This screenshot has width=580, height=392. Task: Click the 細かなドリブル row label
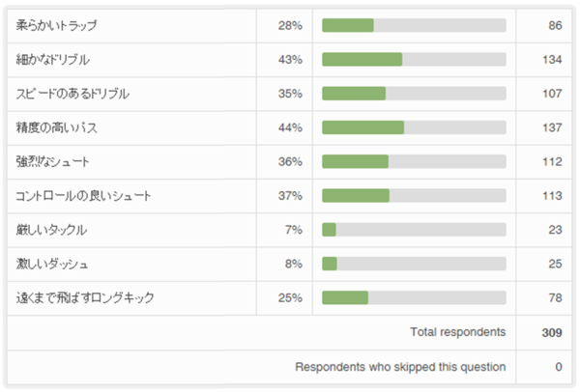pos(53,60)
